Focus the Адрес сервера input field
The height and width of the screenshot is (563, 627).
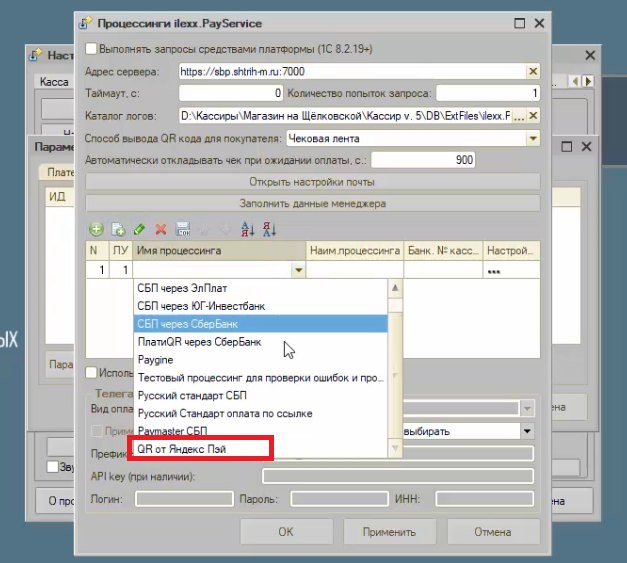coord(352,72)
